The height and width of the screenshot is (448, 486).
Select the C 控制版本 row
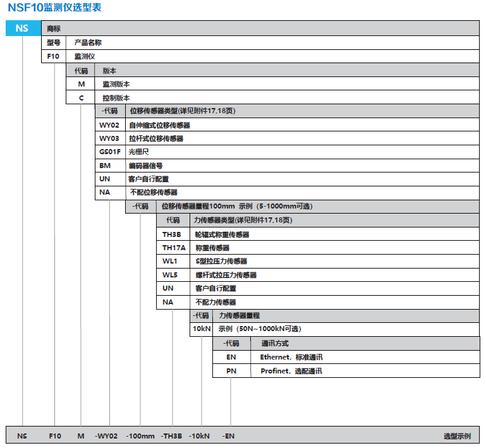[x=116, y=98]
